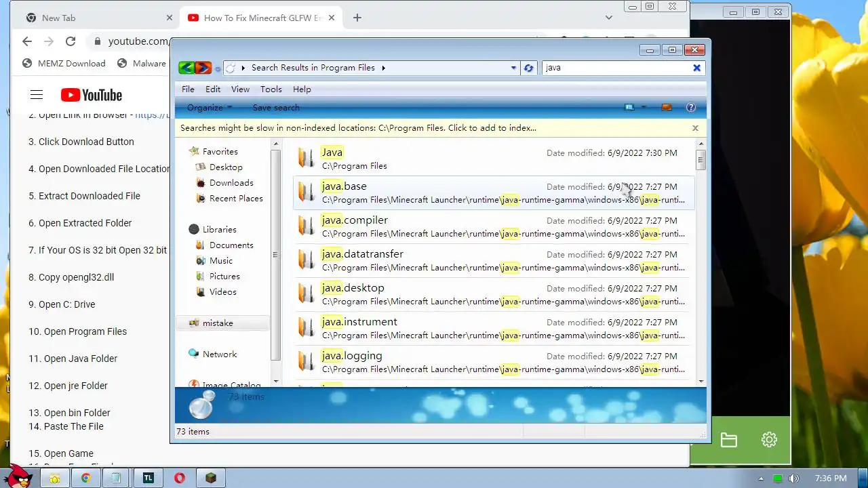Change the view with the views icon
Image resolution: width=868 pixels, height=488 pixels.
point(630,107)
